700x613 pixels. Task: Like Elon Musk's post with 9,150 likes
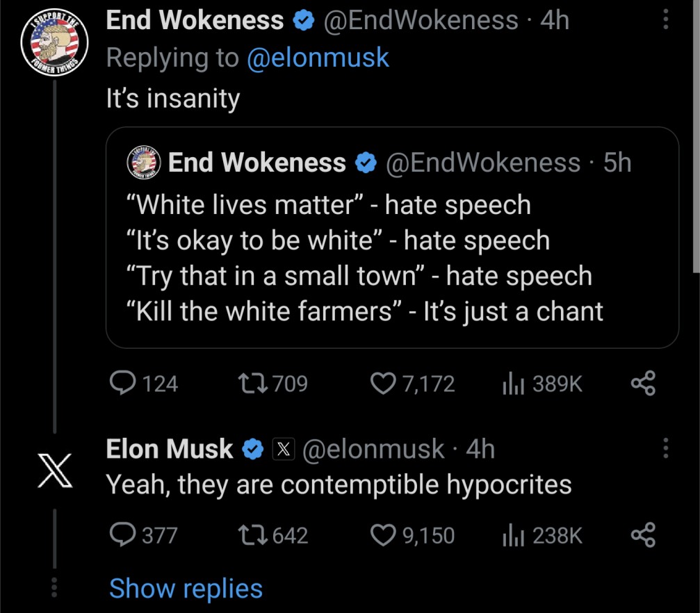click(382, 534)
